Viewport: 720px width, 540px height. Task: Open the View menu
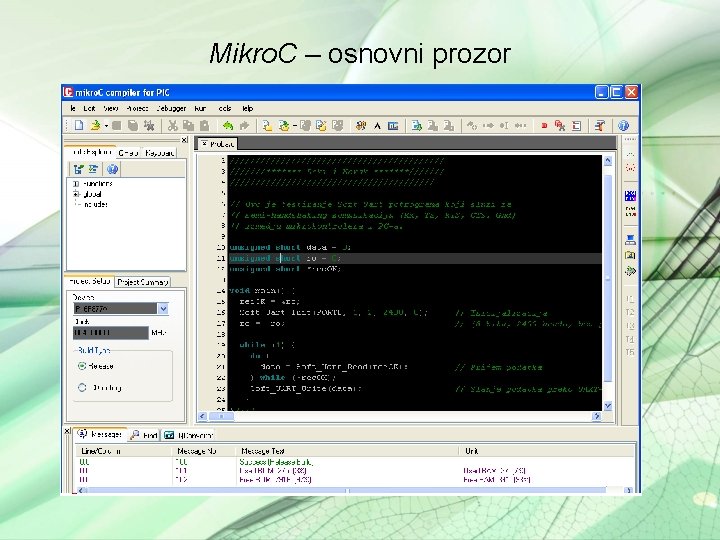[111, 108]
